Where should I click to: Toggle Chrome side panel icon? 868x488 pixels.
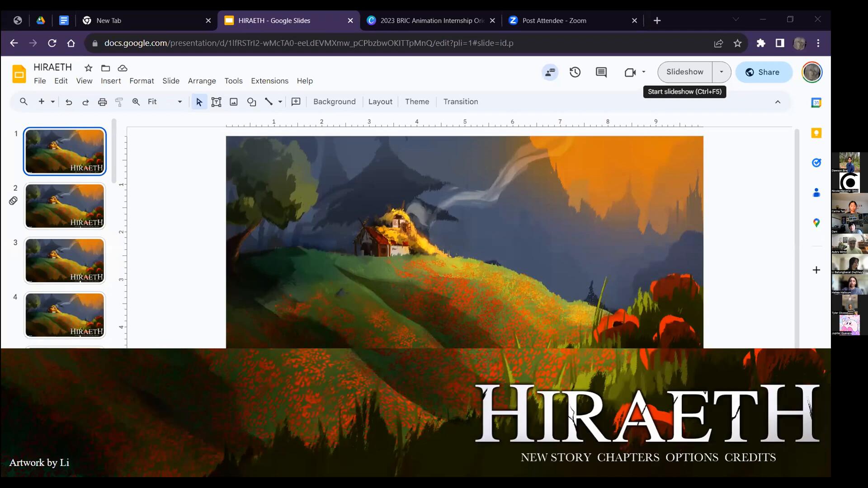(x=779, y=43)
